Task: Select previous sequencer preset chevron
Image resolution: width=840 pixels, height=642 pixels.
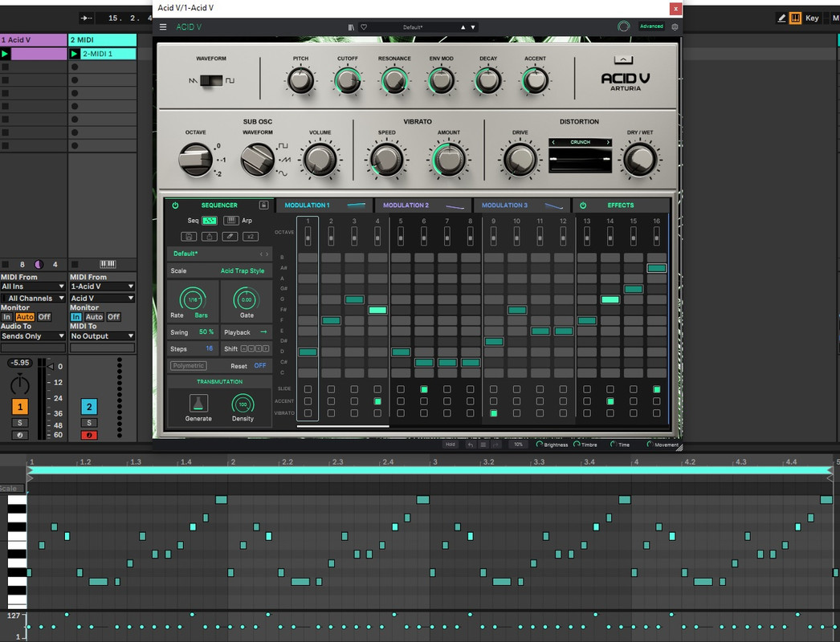Action: tap(262, 254)
